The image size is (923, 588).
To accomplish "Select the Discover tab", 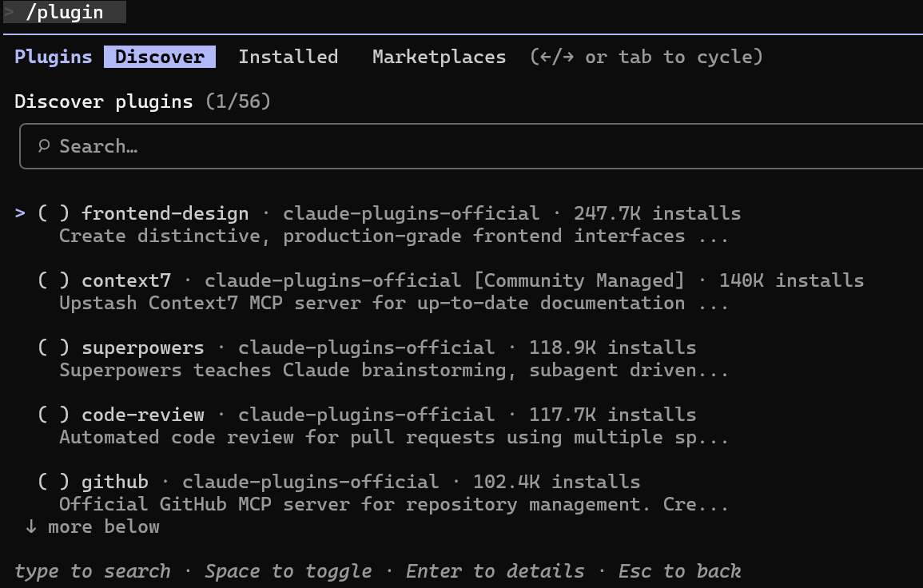I will 160,57.
